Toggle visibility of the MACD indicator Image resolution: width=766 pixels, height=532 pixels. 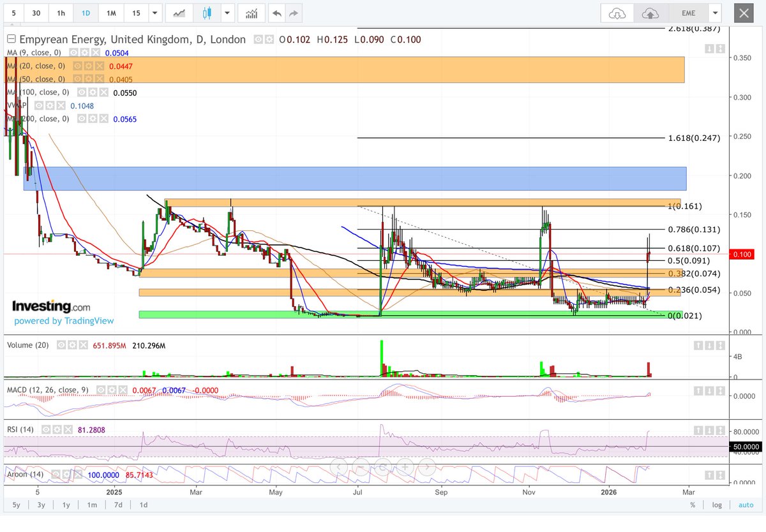coord(100,390)
